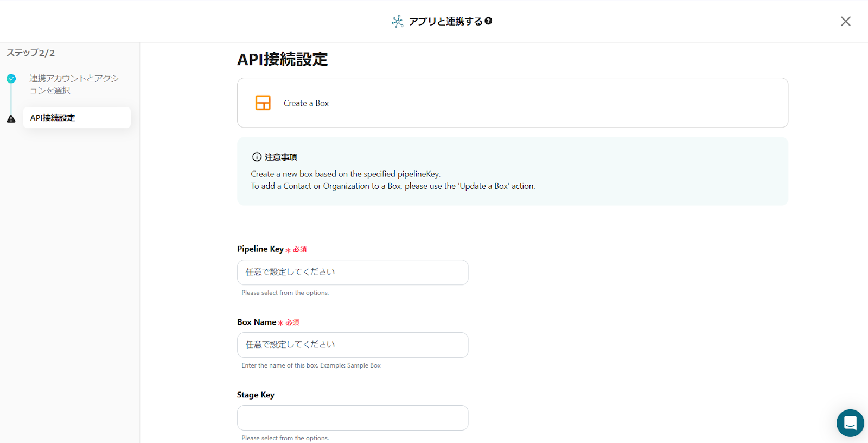Select the API接続設定 step in sidebar

[x=76, y=118]
